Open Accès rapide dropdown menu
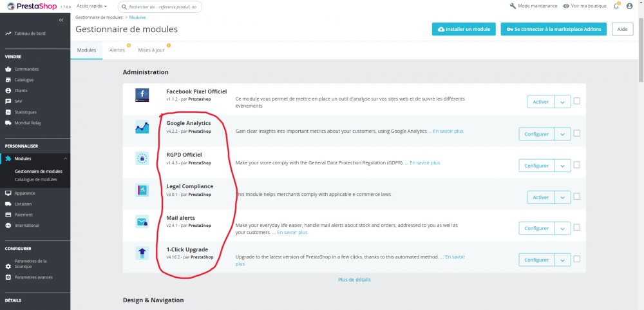The width and height of the screenshot is (644, 310). point(92,6)
